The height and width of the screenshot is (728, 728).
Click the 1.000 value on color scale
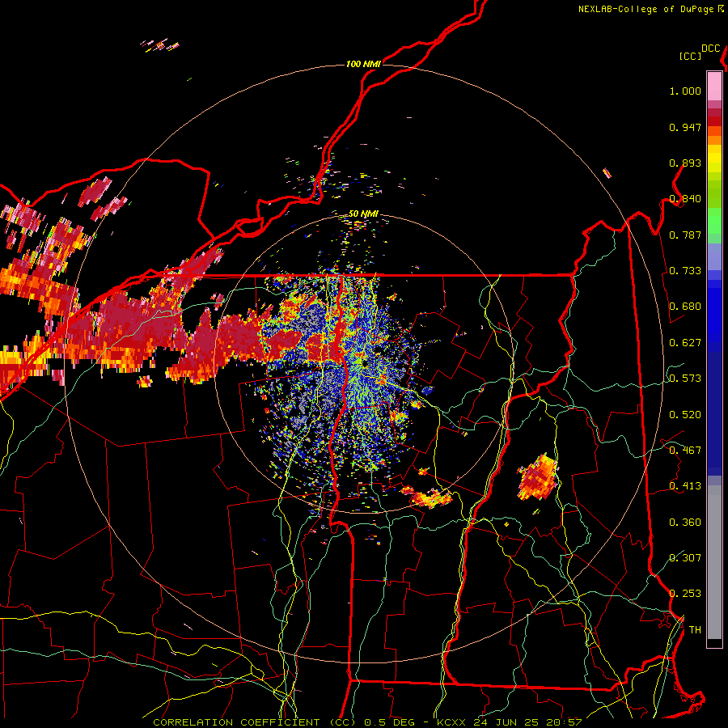click(x=685, y=91)
